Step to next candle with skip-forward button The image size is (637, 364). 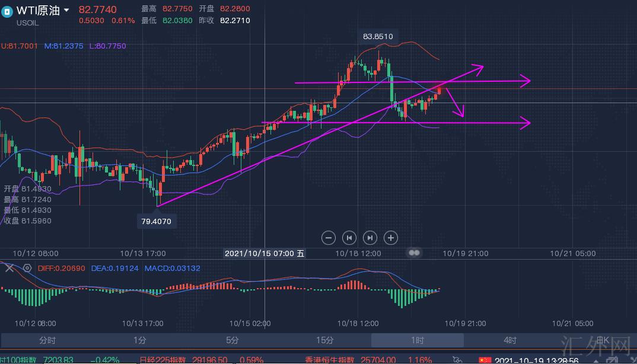click(x=370, y=238)
